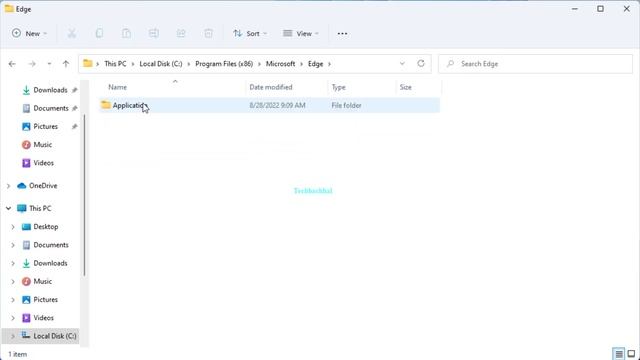Select the Application folder
The width and height of the screenshot is (640, 360).
pyautogui.click(x=269, y=105)
